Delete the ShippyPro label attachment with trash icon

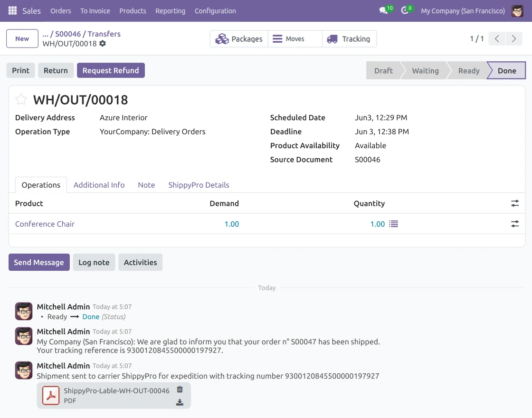point(180,389)
